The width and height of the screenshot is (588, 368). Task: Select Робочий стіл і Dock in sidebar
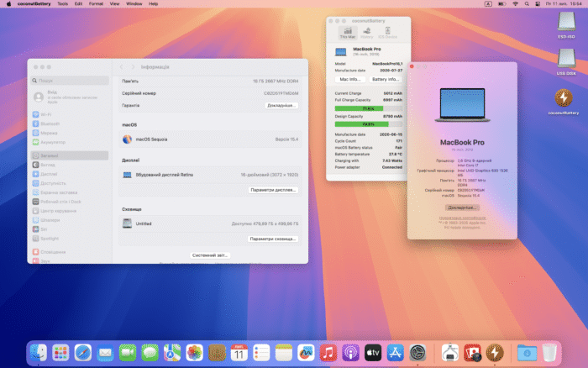coord(70,202)
